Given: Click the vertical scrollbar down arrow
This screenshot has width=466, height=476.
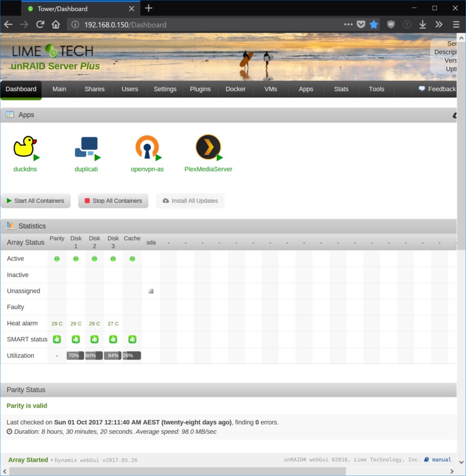Looking at the screenshot, I should 461,463.
